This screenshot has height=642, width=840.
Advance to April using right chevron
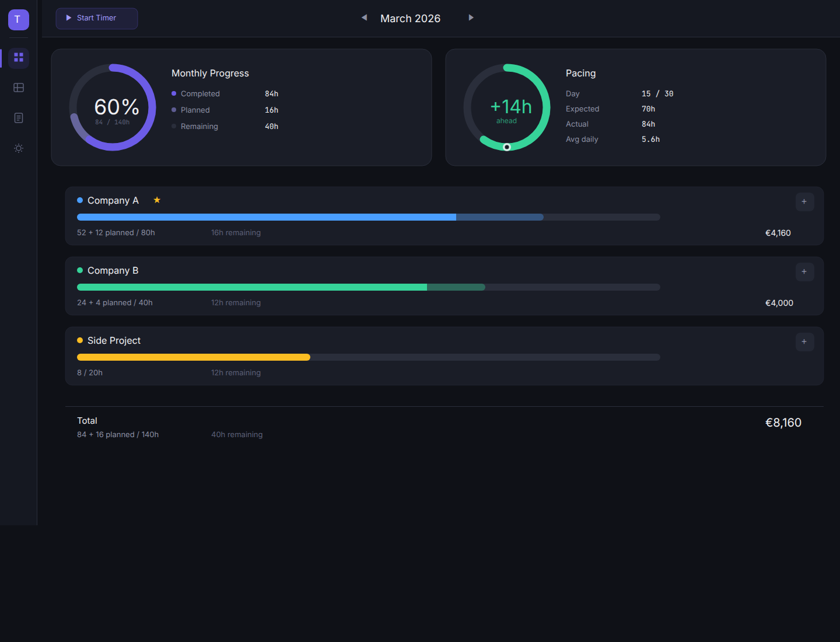471,18
